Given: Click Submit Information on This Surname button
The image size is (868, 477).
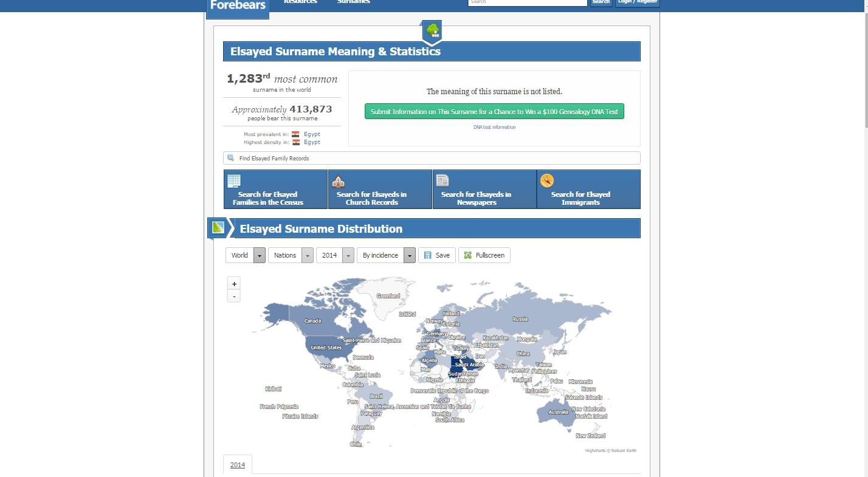Looking at the screenshot, I should click(x=494, y=112).
